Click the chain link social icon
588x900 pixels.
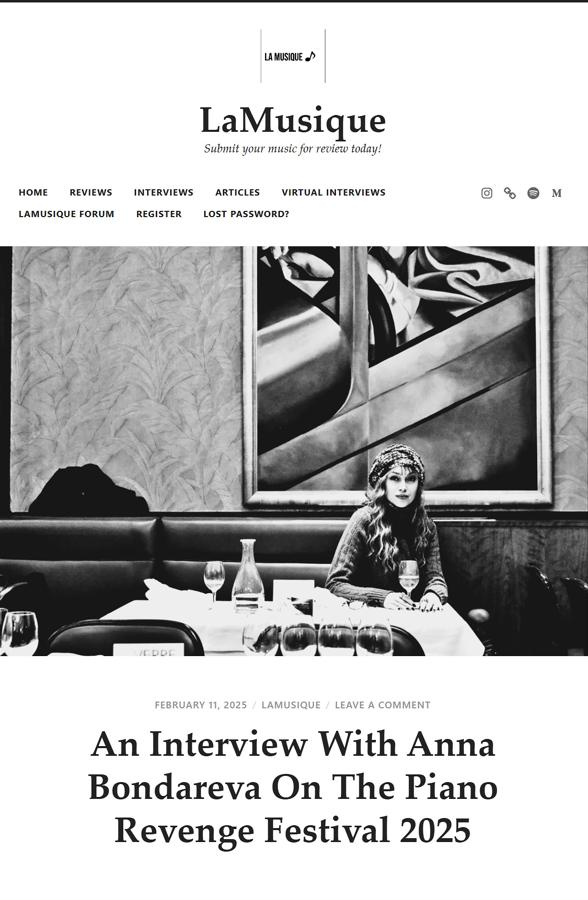[510, 193]
